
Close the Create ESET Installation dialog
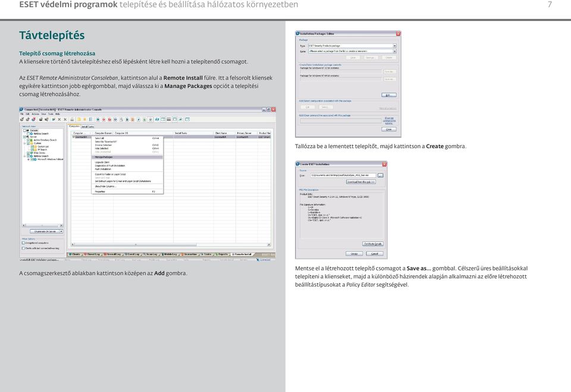pyautogui.click(x=384, y=164)
